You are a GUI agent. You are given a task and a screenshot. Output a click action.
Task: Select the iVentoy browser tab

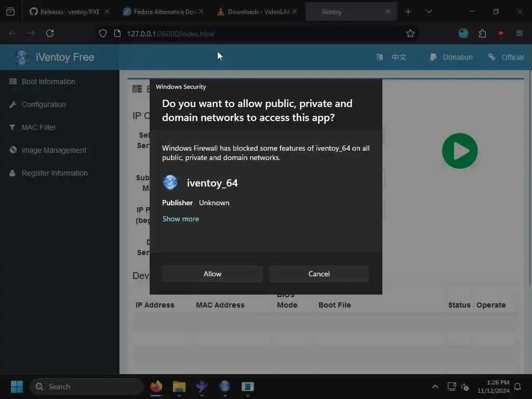point(351,12)
